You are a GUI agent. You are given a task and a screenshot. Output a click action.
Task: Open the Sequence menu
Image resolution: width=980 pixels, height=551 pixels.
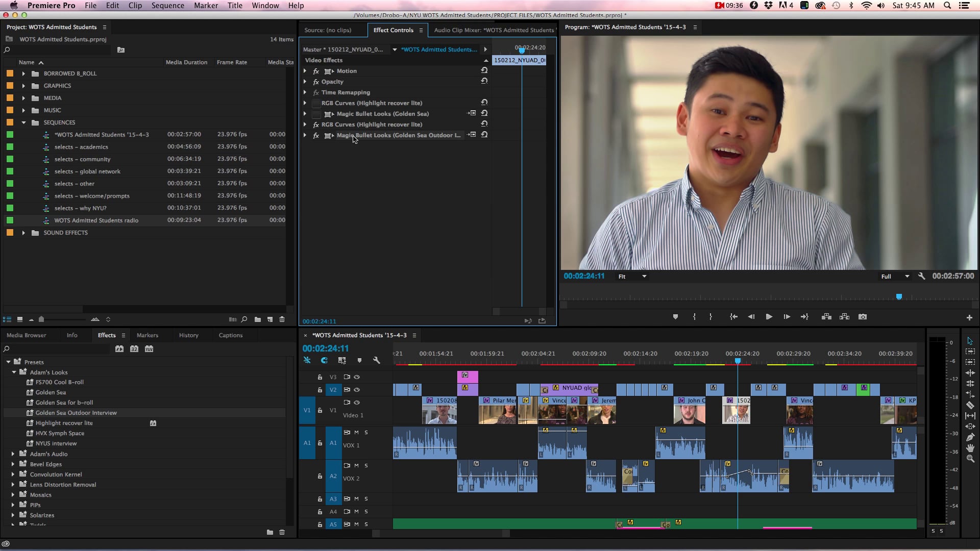pos(167,6)
